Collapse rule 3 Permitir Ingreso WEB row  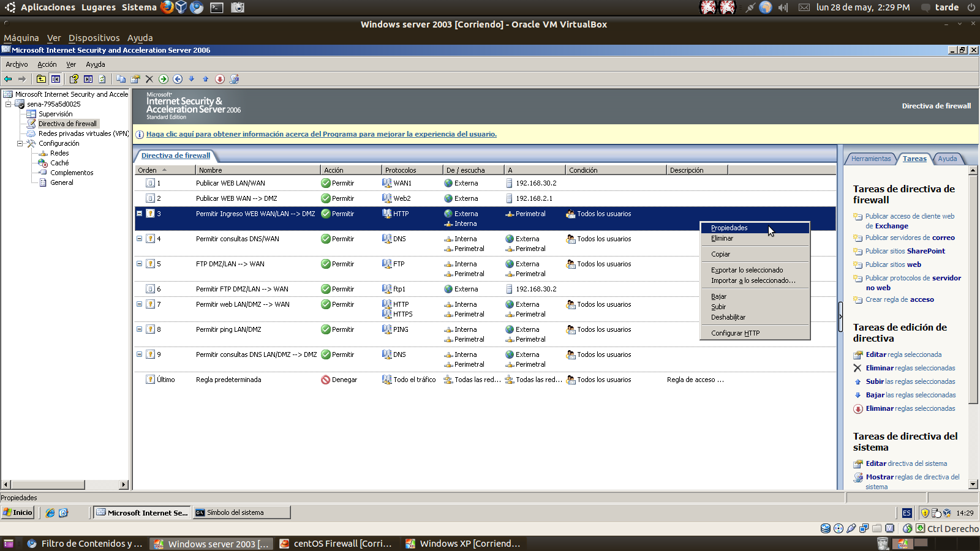pos(139,214)
